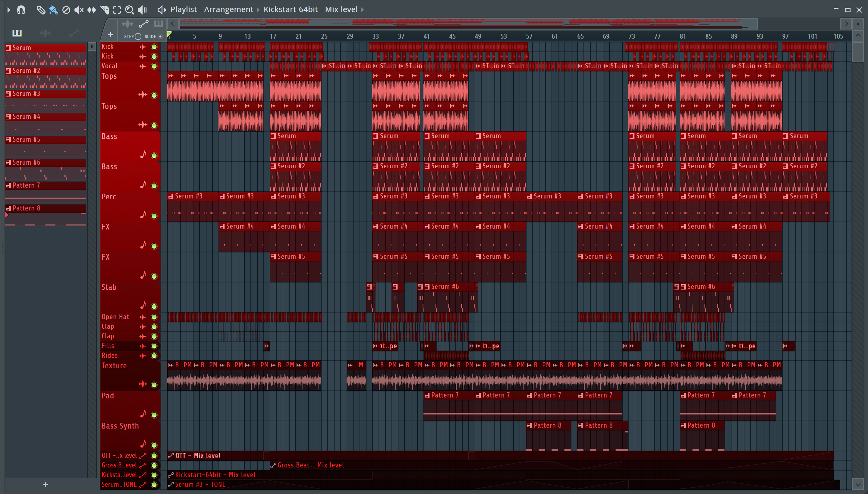Screen dimensions: 868x494
Task: Open overview options dot button
Action: click(858, 24)
